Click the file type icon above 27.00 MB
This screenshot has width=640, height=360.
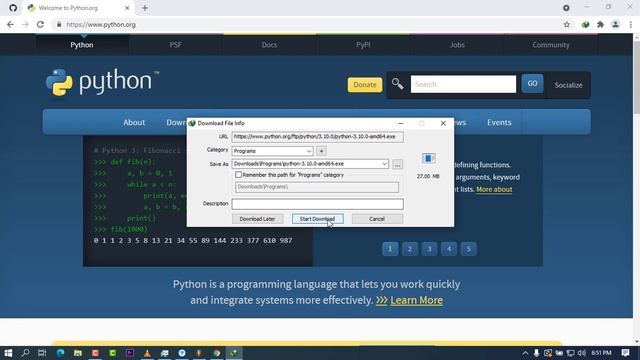428,158
